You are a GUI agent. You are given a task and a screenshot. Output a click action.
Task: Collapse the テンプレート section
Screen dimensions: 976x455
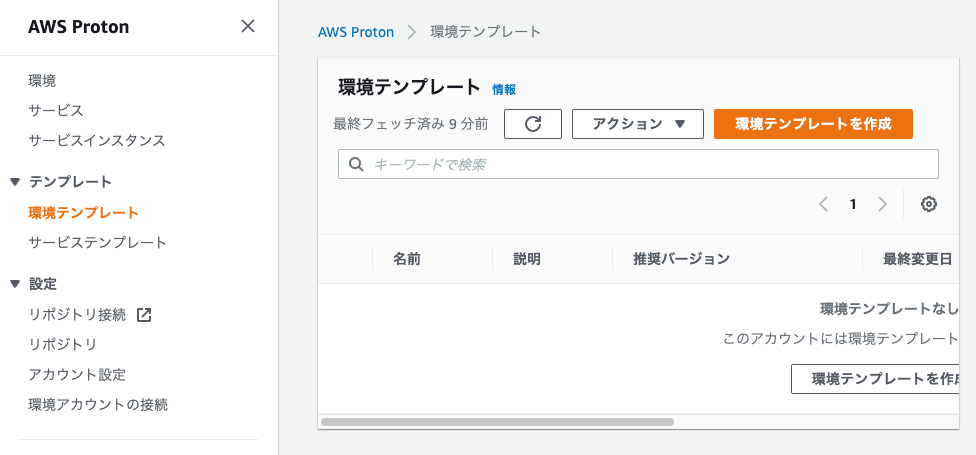coord(16,182)
